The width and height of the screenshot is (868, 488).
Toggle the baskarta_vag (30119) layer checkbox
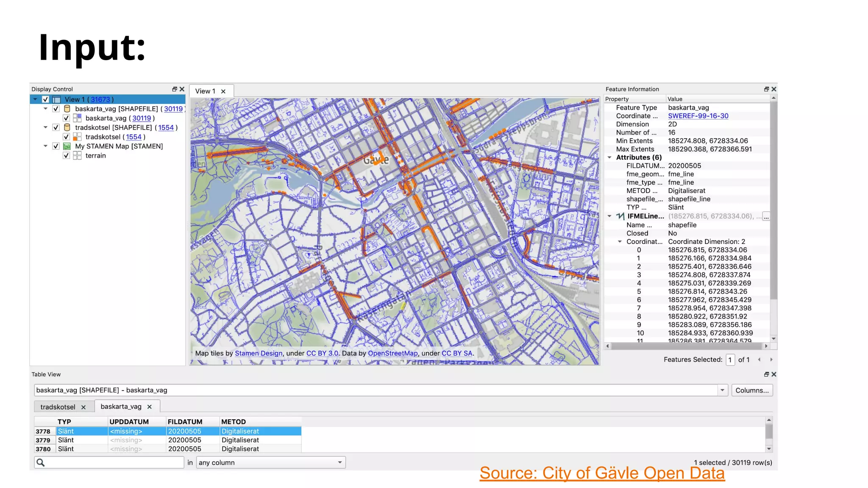[x=67, y=118]
